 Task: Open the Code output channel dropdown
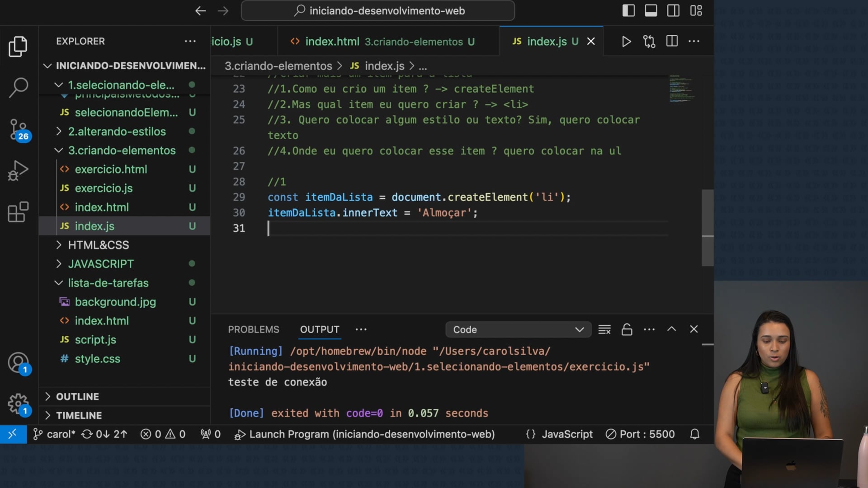(x=518, y=329)
